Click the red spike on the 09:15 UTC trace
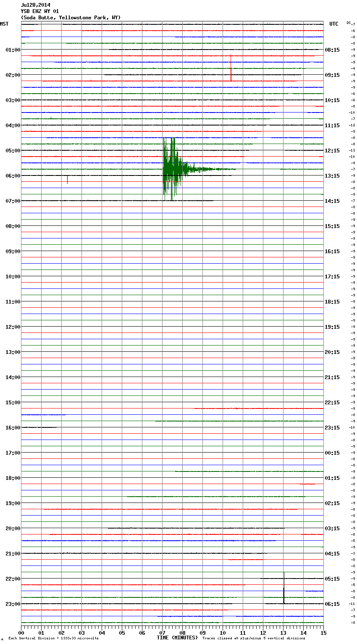The width and height of the screenshot is (357, 644). coord(231,68)
